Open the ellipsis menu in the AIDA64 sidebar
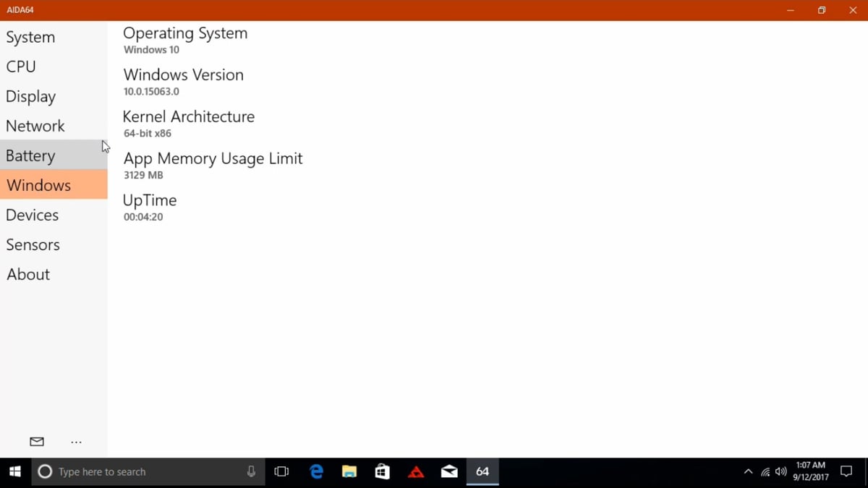 76,441
